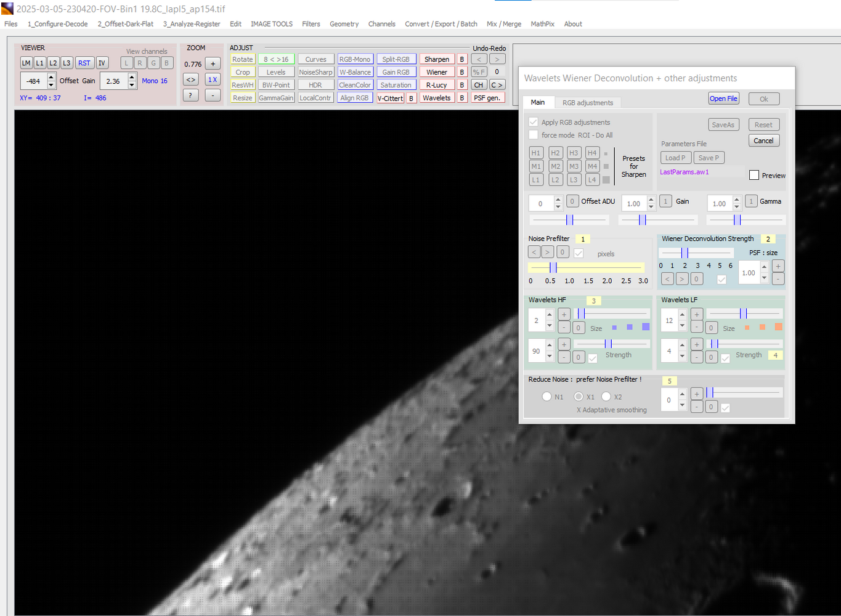Click the Undo left arrow button
Viewport: 841px width, 616px height.
[479, 59]
